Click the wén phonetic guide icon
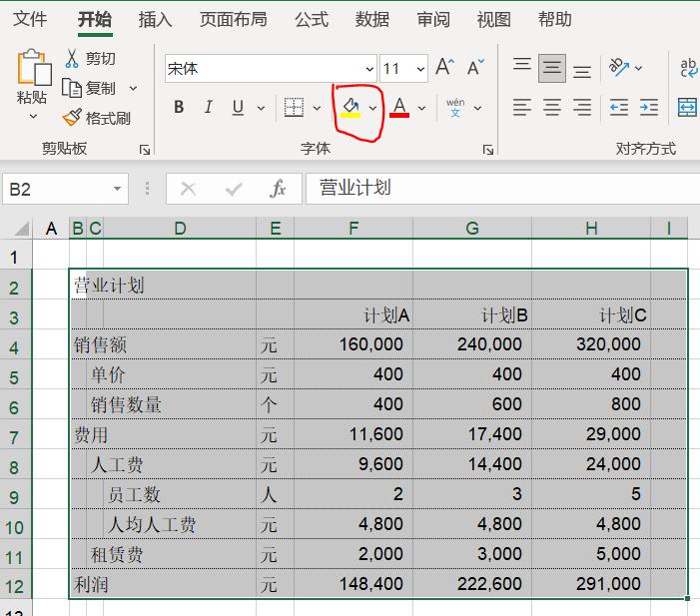The image size is (700, 616). click(455, 108)
